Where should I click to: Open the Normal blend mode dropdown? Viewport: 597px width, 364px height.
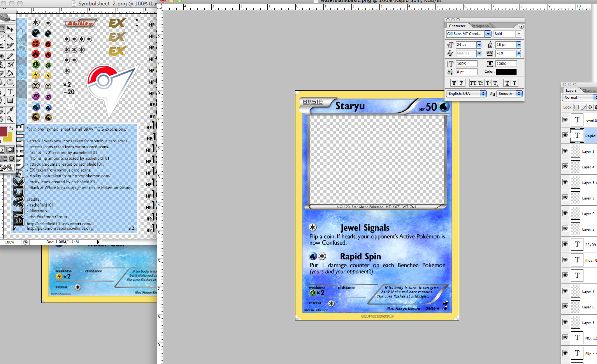(x=579, y=98)
